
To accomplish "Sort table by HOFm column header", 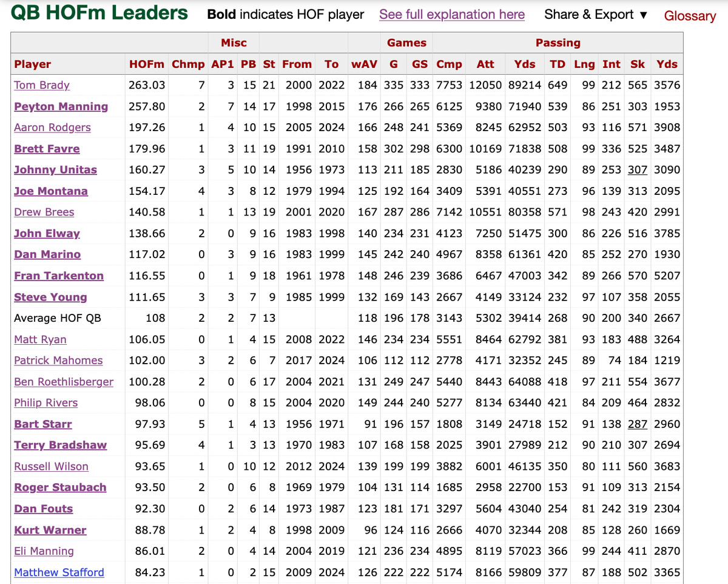I will [146, 64].
